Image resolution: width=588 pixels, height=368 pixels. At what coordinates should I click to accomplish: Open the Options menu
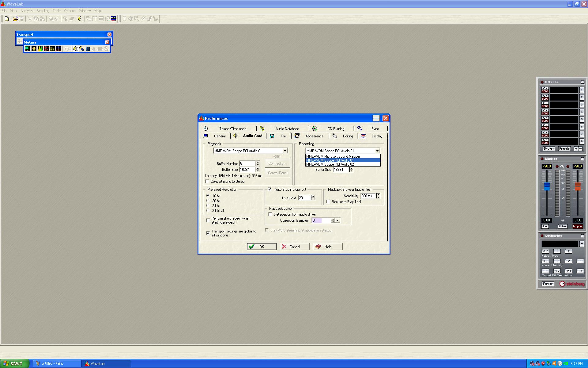tap(70, 11)
